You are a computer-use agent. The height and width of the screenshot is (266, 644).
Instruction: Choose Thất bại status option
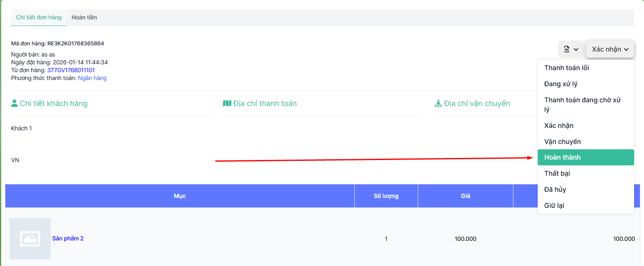coord(557,174)
